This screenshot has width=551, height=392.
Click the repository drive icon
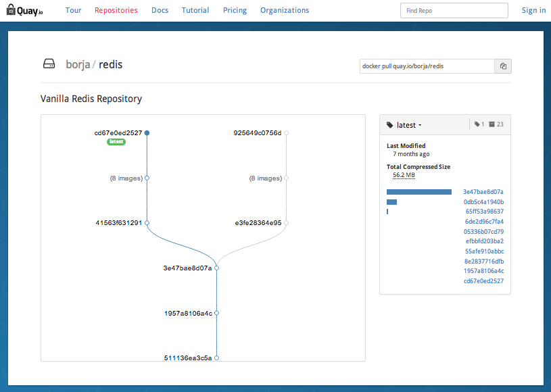[49, 64]
